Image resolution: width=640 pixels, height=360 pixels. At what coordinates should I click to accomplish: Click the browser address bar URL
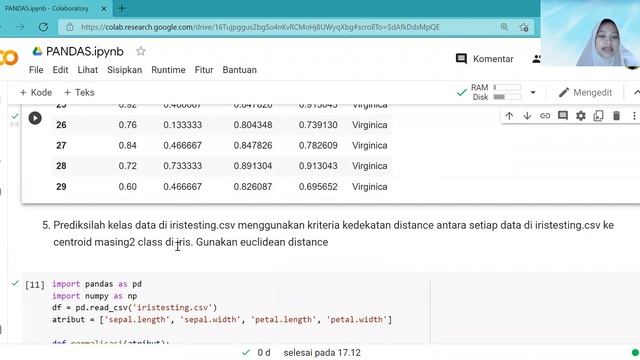[260, 27]
